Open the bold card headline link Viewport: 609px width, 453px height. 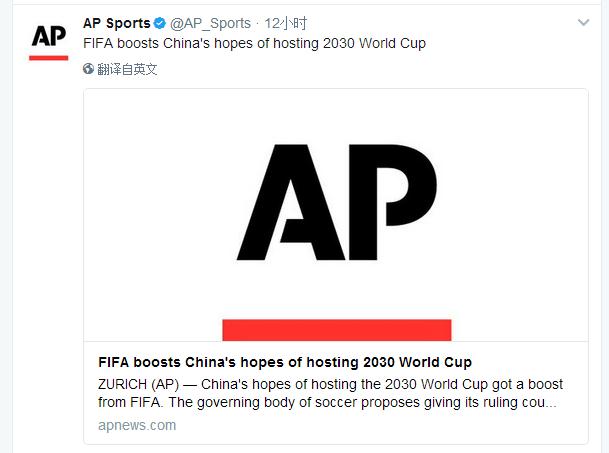285,362
